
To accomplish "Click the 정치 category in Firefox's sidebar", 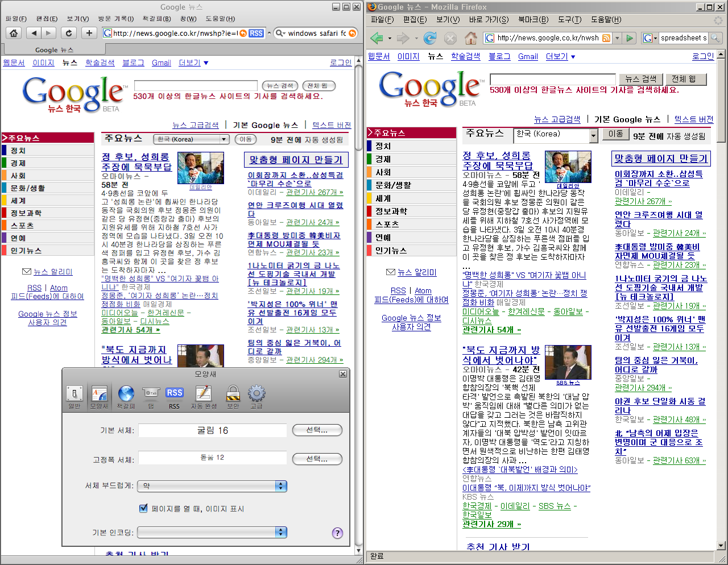I will click(383, 146).
